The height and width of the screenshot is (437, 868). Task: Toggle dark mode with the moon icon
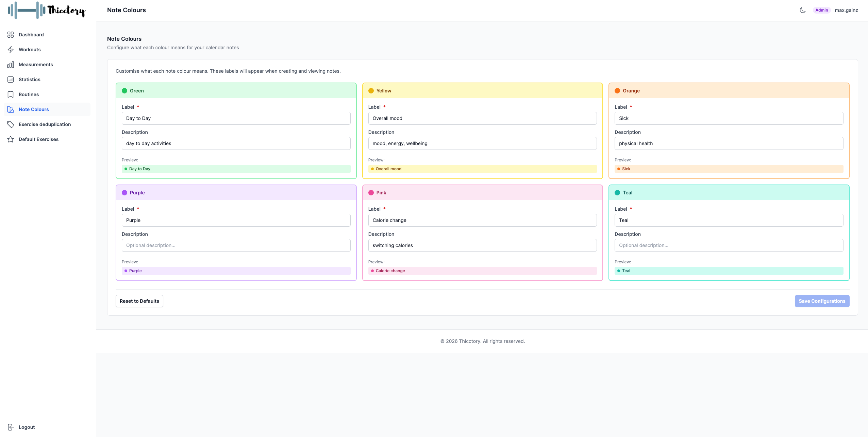pos(802,10)
